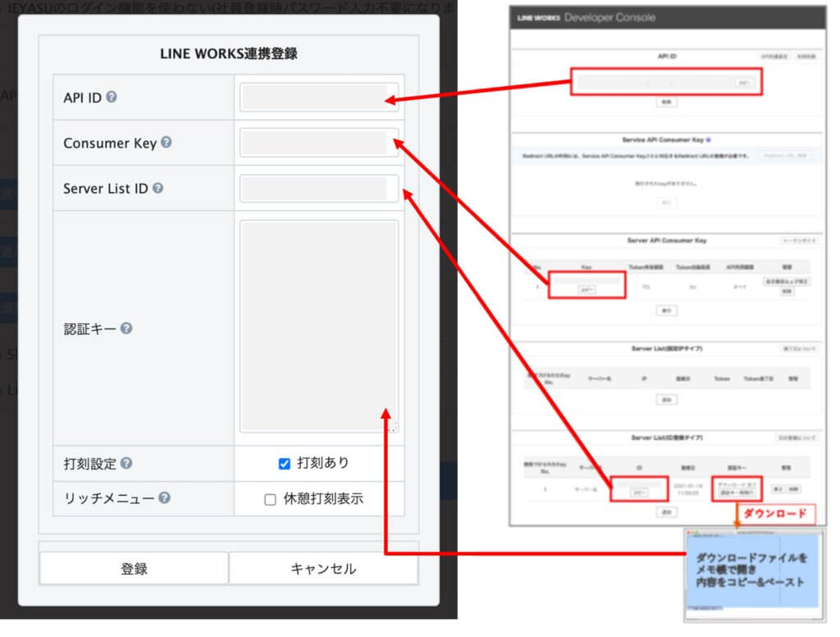Click the question mark icon next to 認証キー

[126, 328]
